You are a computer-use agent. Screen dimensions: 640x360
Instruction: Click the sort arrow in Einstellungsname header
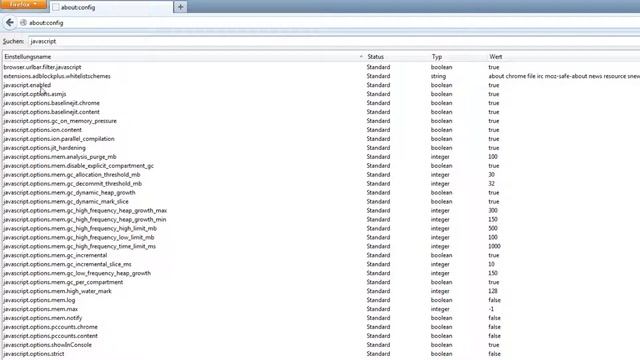click(361, 57)
